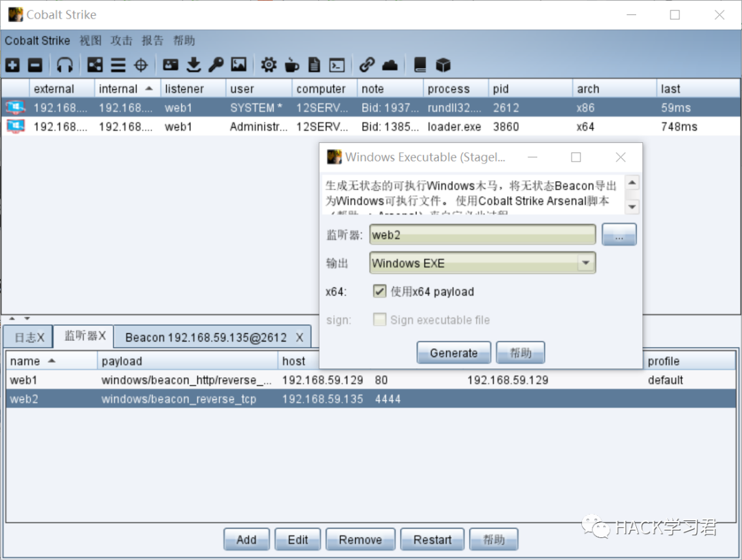This screenshot has width=742, height=560.
Task: Close the Beacon 192.168.59.135@2612 tab
Action: click(x=300, y=337)
